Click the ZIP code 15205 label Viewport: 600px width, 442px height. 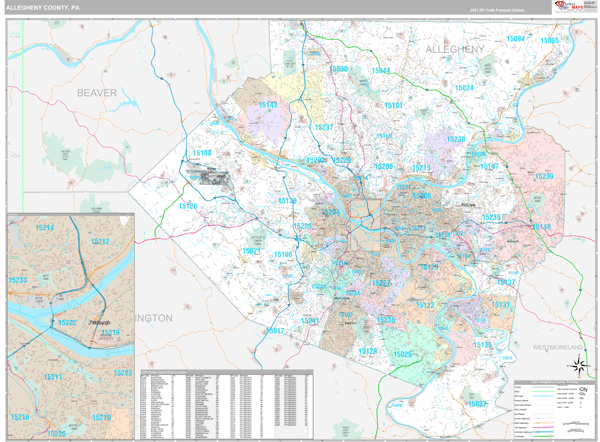pyautogui.click(x=302, y=226)
